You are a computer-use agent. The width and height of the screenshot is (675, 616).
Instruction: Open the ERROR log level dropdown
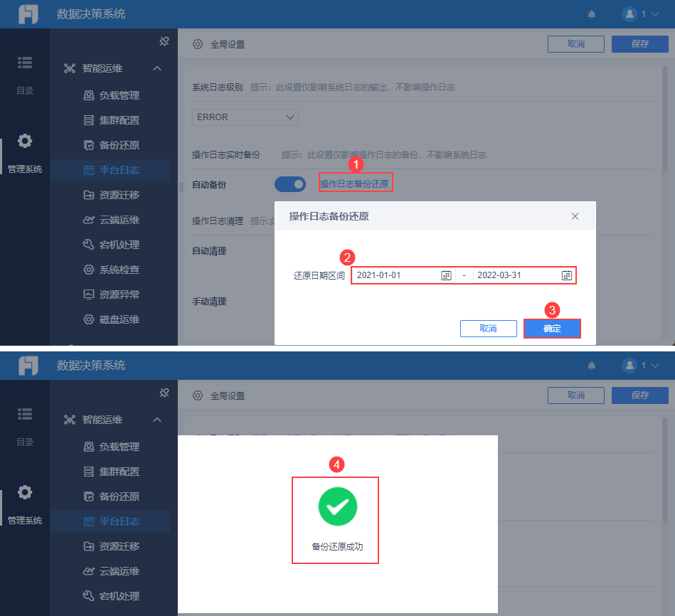(x=245, y=117)
